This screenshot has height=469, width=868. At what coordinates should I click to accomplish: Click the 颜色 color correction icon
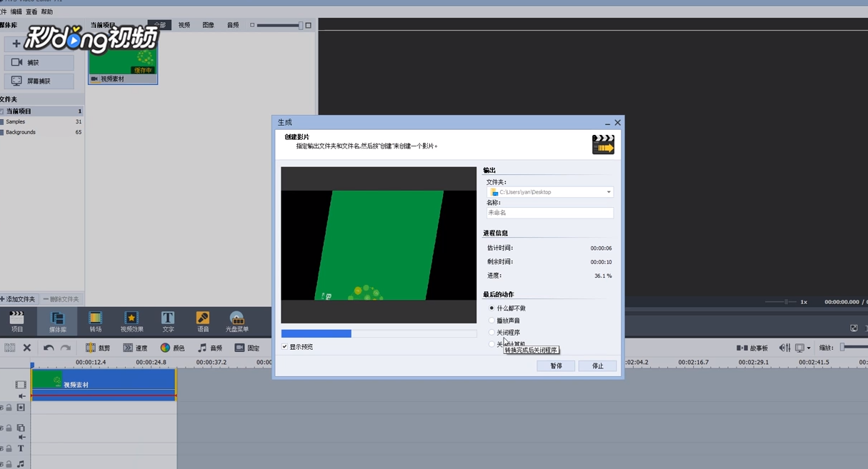[x=172, y=348]
